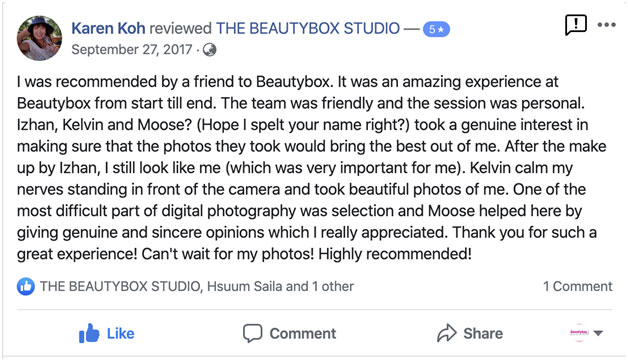
Task: Click the Comment button text
Action: click(x=303, y=333)
